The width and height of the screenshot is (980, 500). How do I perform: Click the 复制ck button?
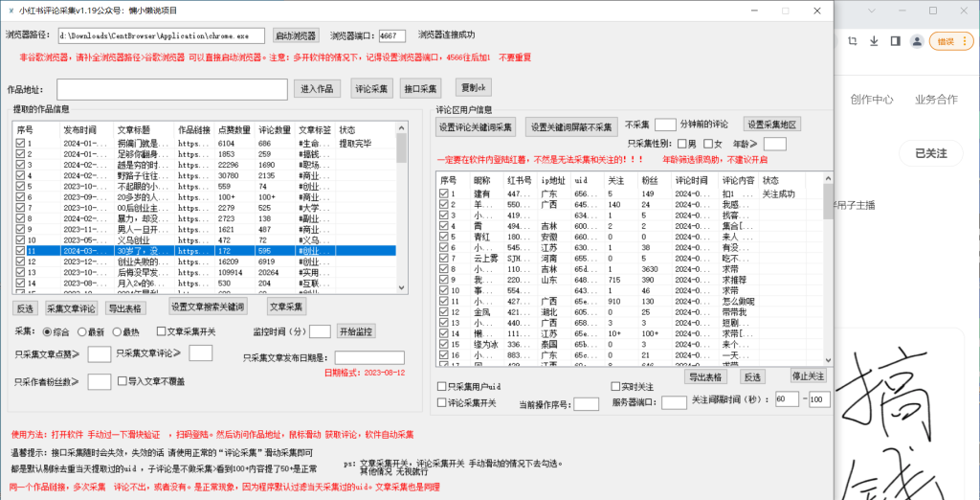(475, 86)
